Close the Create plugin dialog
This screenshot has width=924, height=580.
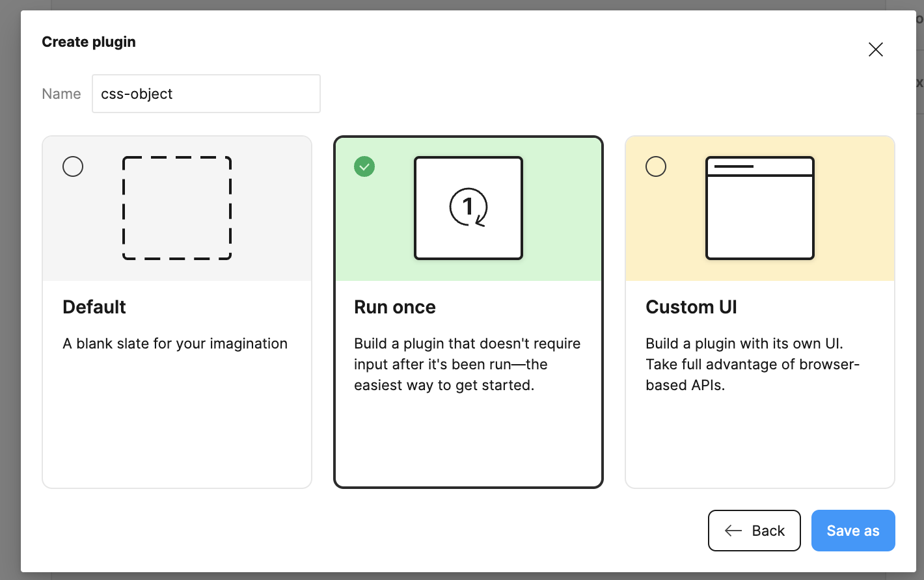[x=875, y=49]
